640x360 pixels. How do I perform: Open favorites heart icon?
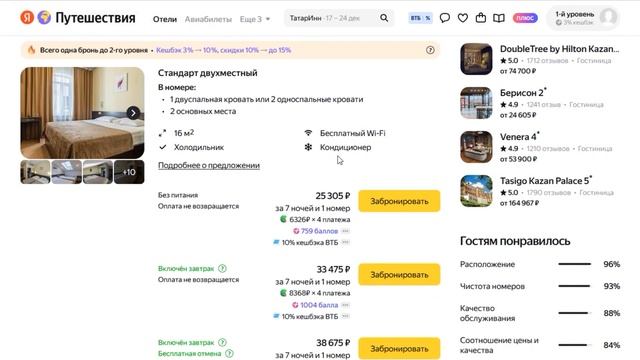point(463,18)
